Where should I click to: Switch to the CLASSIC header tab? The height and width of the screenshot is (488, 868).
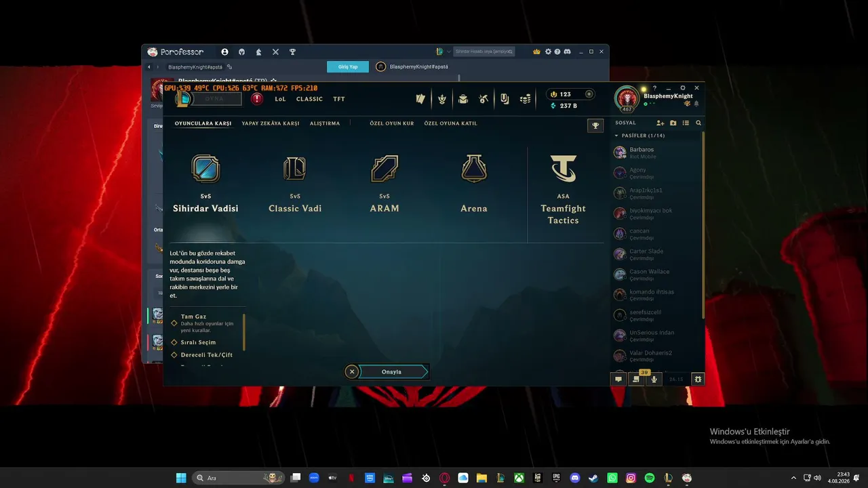click(x=309, y=99)
